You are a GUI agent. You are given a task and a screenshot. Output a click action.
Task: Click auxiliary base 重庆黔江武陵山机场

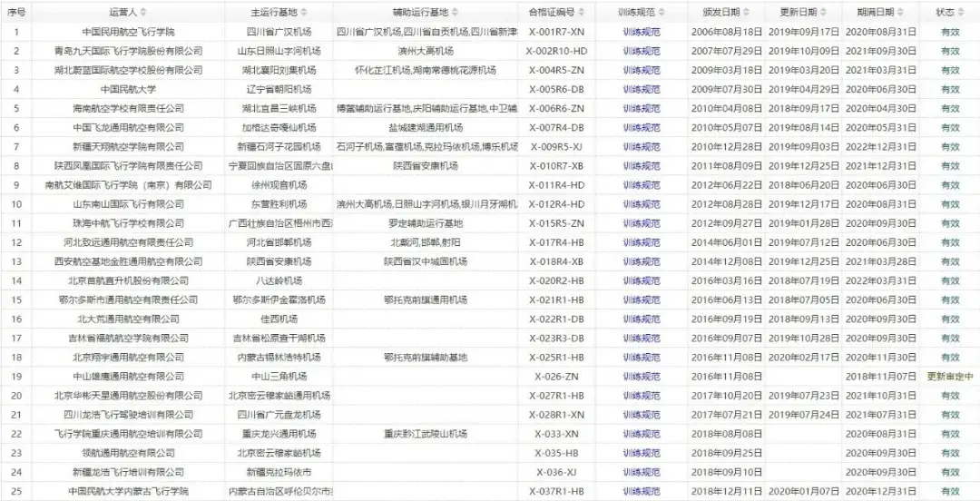point(426,434)
